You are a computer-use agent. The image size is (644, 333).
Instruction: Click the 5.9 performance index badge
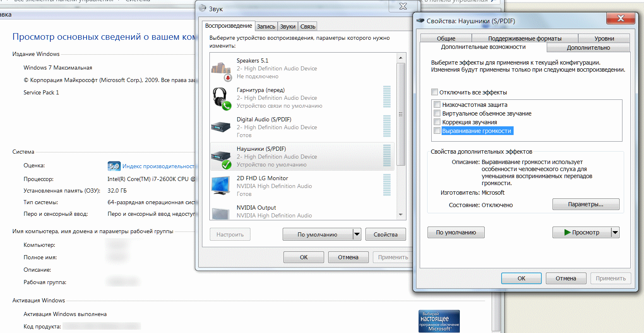(114, 166)
